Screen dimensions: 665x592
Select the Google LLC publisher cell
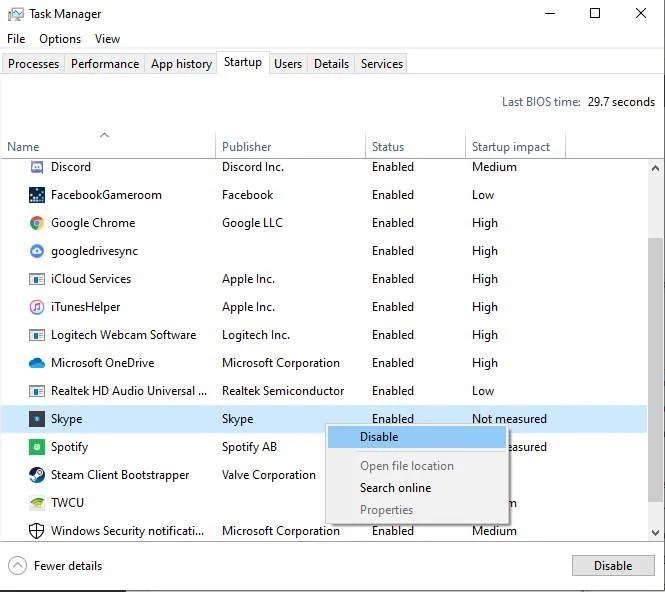252,223
